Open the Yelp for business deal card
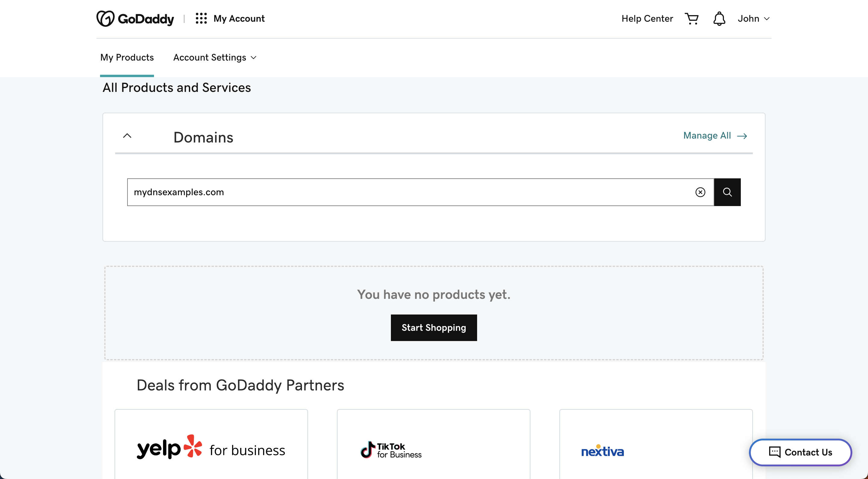Image resolution: width=868 pixels, height=479 pixels. click(x=211, y=448)
